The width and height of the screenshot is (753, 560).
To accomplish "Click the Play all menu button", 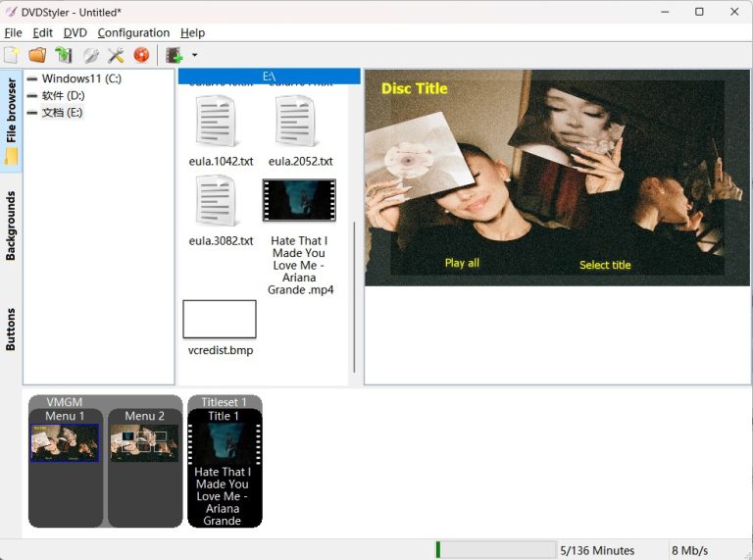I will (462, 263).
